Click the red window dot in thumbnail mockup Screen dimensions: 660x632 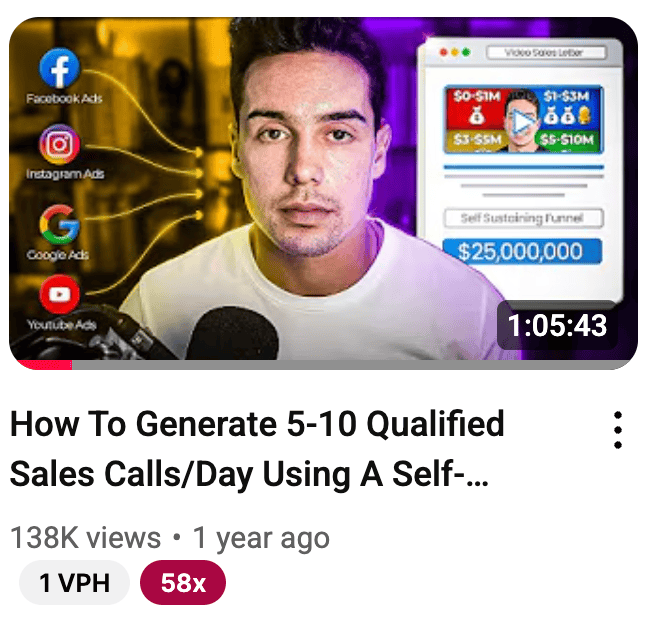pos(443,52)
